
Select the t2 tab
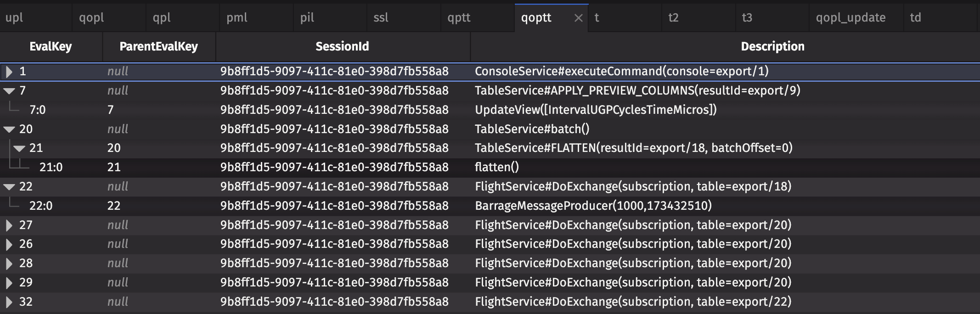[673, 18]
